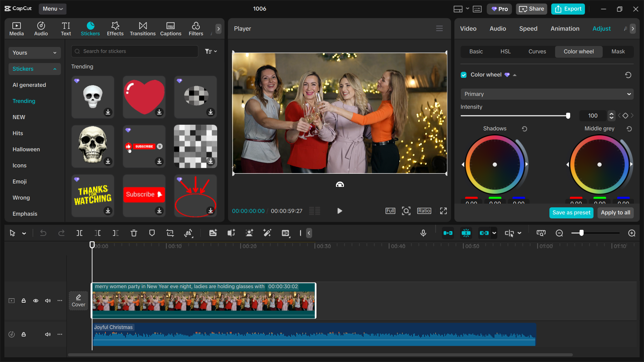
Task: Toggle auto snapping on timeline
Action: tap(466, 233)
